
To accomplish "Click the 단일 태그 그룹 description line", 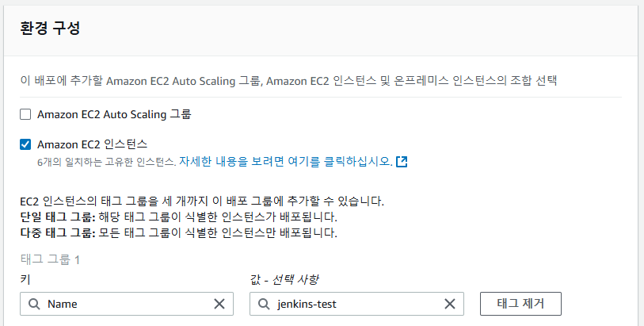I will 179,217.
